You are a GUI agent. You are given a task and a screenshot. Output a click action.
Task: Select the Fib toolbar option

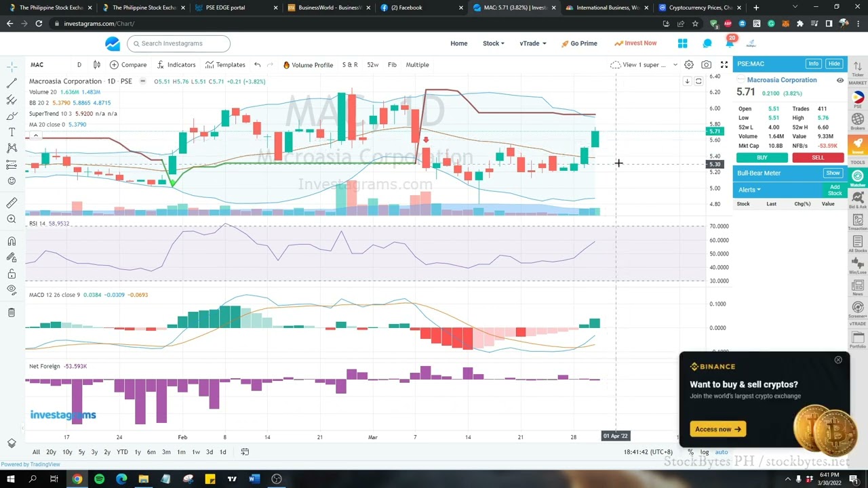click(392, 64)
